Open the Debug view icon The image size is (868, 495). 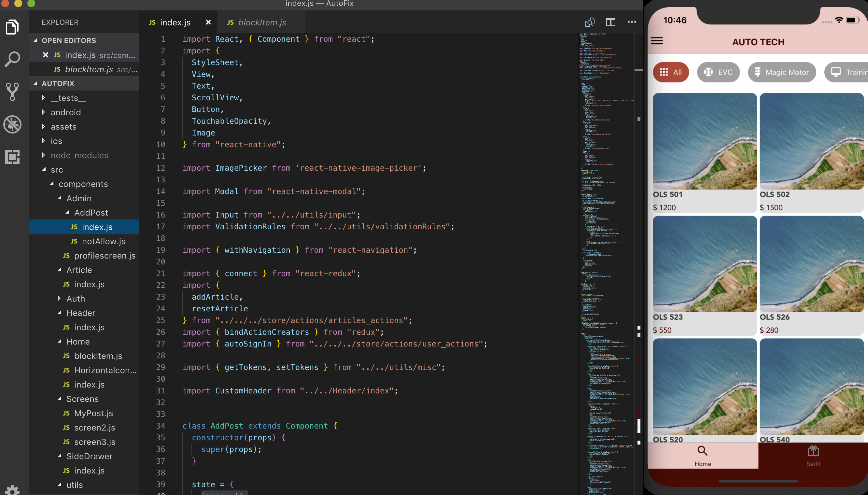pos(13,124)
